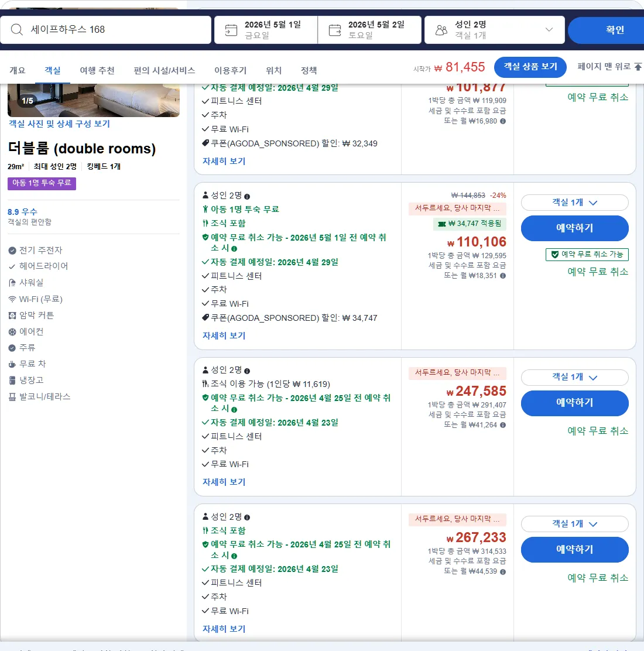This screenshot has width=644, height=651.
Task: Switch to the 개요 tab
Action: point(18,71)
